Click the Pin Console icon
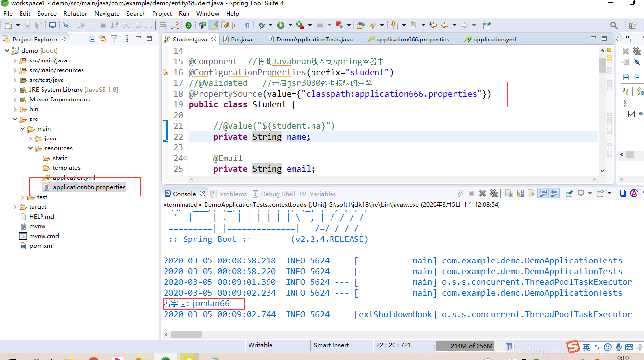This screenshot has height=360, width=644. [x=569, y=194]
